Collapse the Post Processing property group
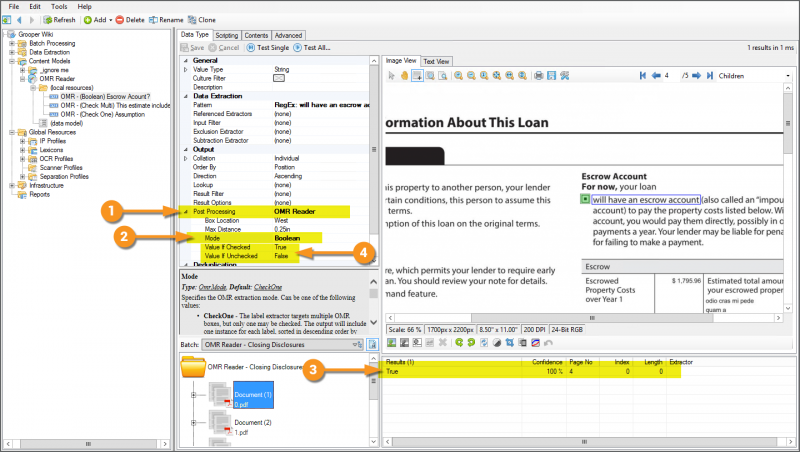800x452 pixels. [x=186, y=211]
